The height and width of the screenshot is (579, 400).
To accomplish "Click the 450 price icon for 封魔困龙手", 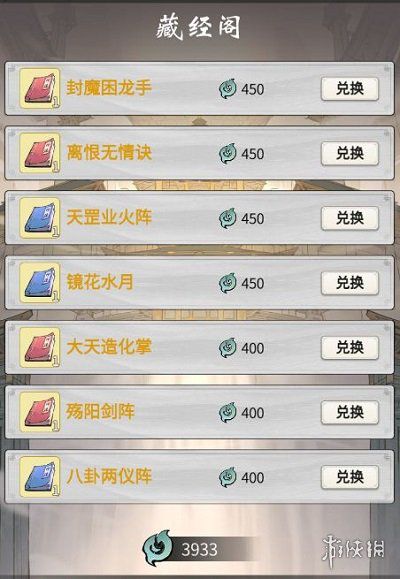I will [228, 89].
